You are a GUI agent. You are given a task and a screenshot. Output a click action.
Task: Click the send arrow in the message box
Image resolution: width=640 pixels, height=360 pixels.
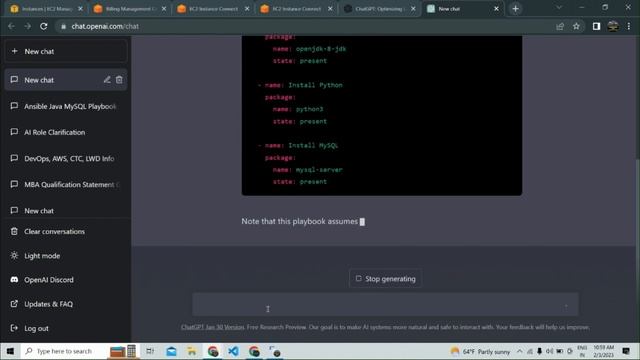pos(566,306)
